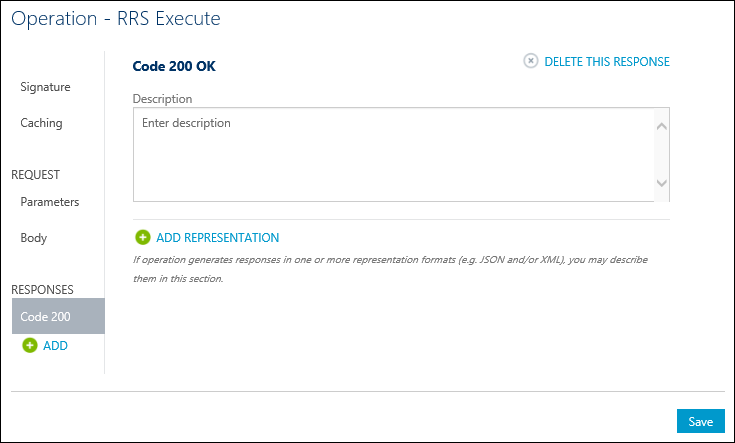
Task: Open the Signature section
Action: pyautogui.click(x=45, y=87)
